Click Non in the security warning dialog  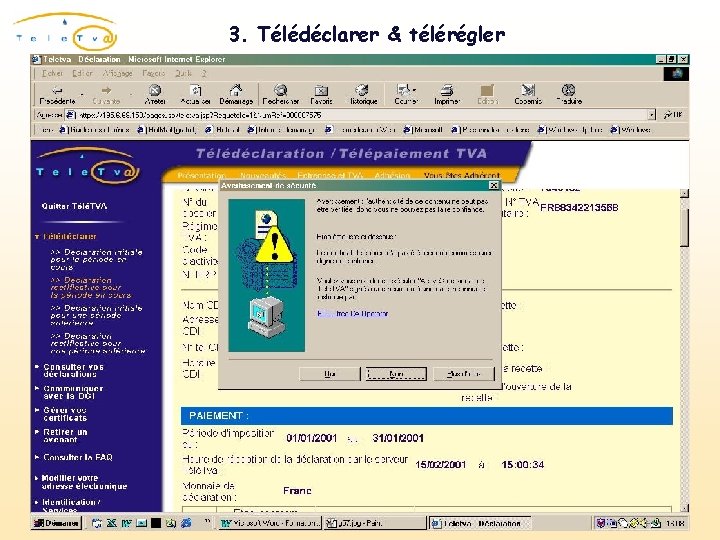click(396, 374)
